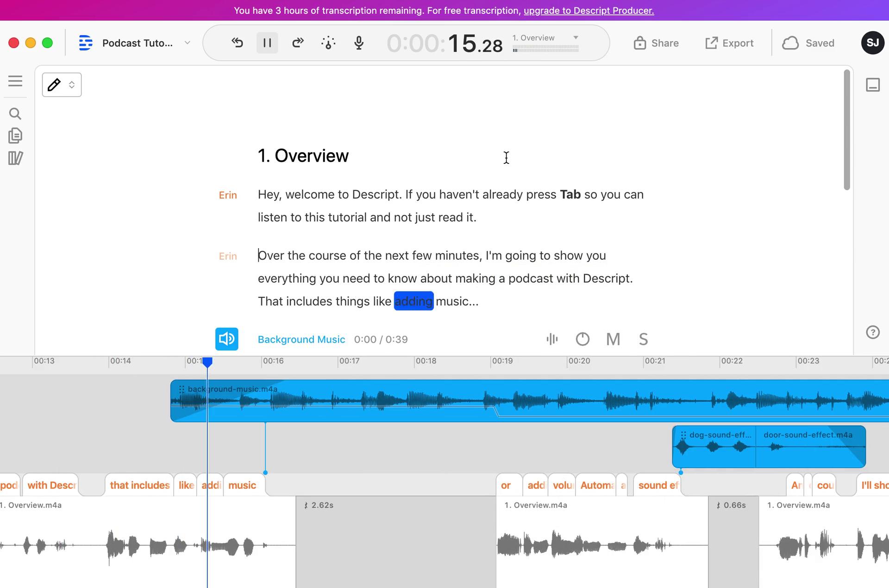889x588 pixels.
Task: Click the sound effect clip anchor dot
Action: (x=681, y=472)
